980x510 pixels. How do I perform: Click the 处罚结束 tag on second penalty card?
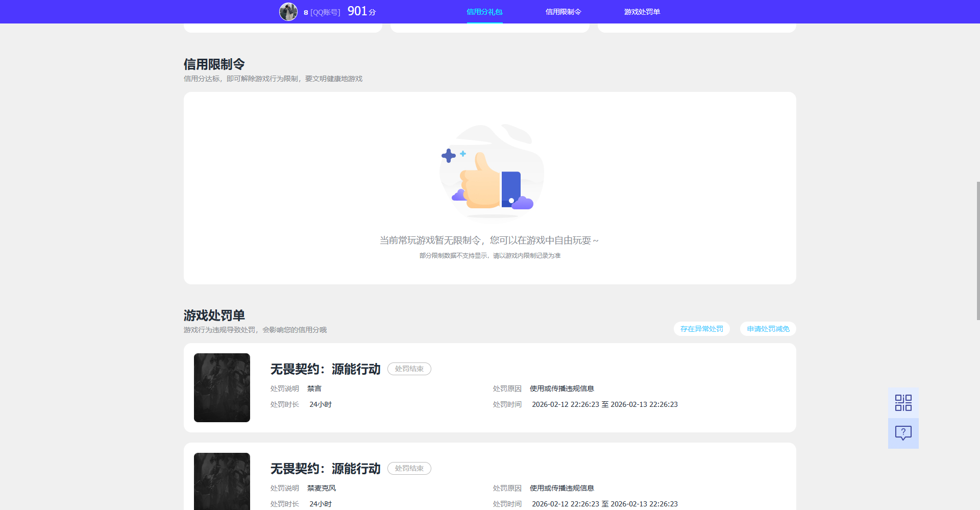click(x=409, y=468)
